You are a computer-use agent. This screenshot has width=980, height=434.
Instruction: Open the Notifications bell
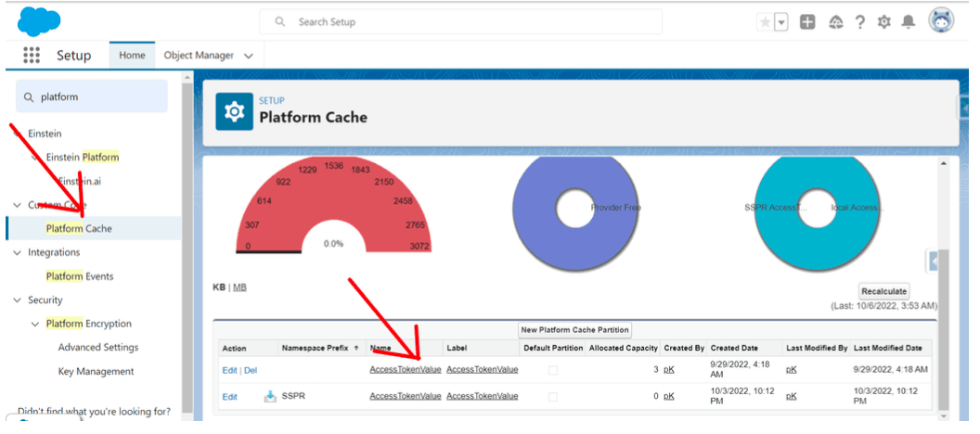tap(909, 22)
